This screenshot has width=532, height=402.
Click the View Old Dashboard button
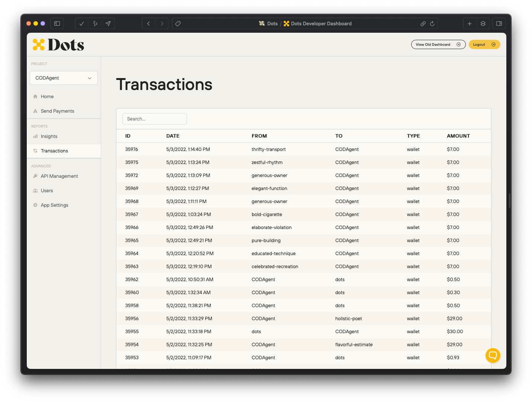438,44
